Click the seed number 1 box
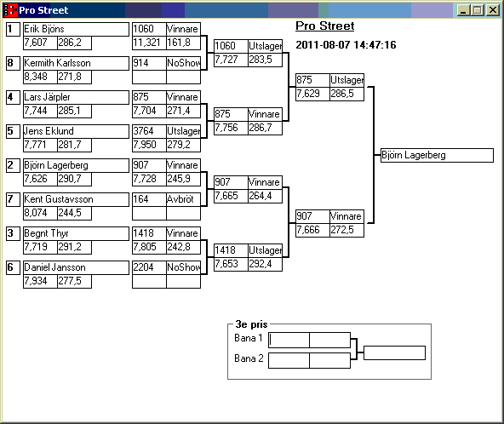The image size is (504, 424). click(13, 29)
